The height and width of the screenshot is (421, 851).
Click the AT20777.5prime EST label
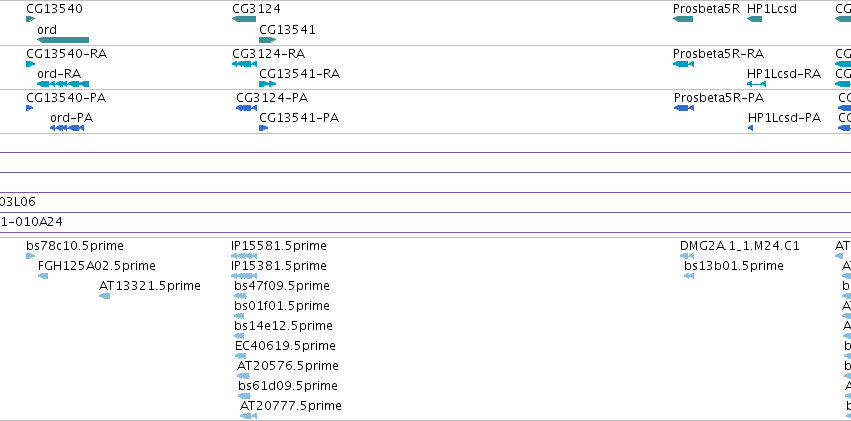point(291,406)
